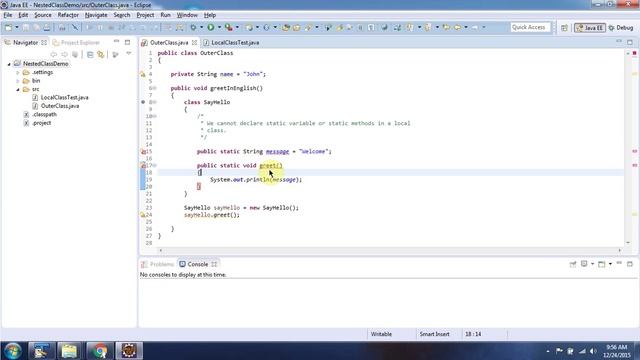Collapse the NestedClassDemo project node

[x=9, y=64]
